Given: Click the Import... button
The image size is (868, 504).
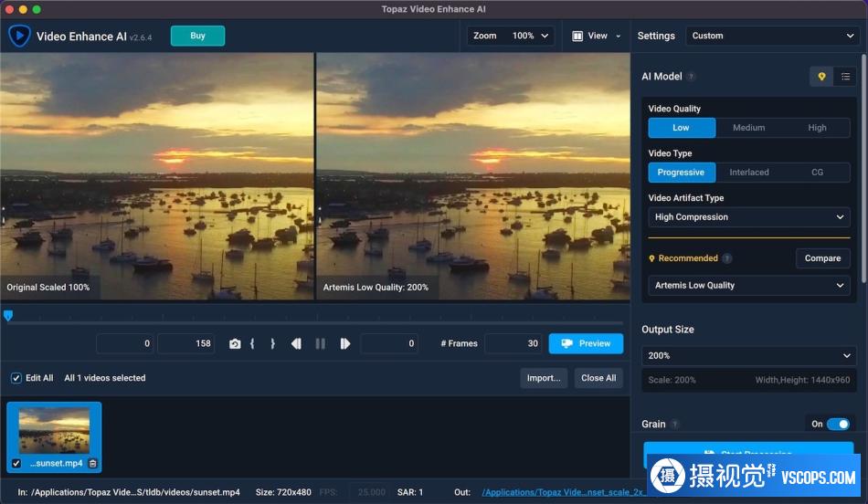Looking at the screenshot, I should (544, 378).
